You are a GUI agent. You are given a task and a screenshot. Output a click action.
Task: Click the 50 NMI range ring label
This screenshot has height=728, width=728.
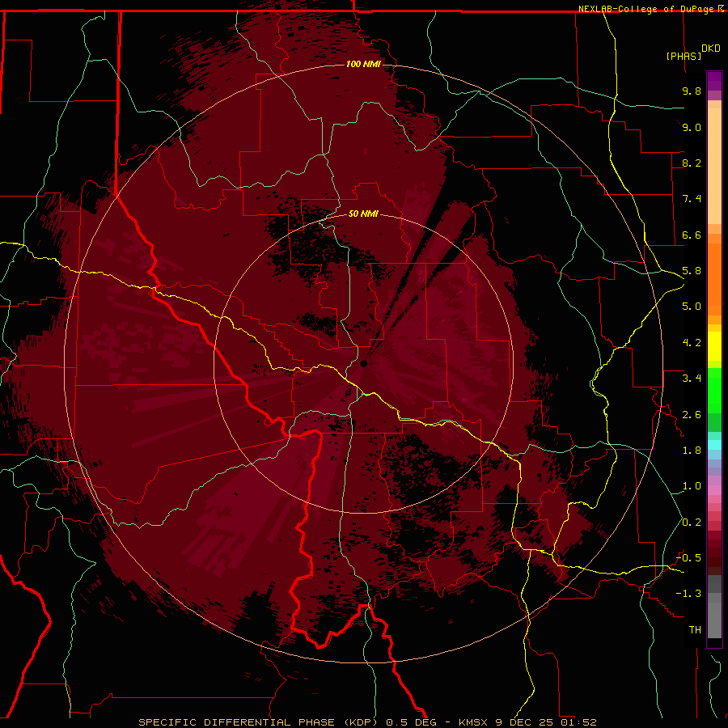coord(363,214)
